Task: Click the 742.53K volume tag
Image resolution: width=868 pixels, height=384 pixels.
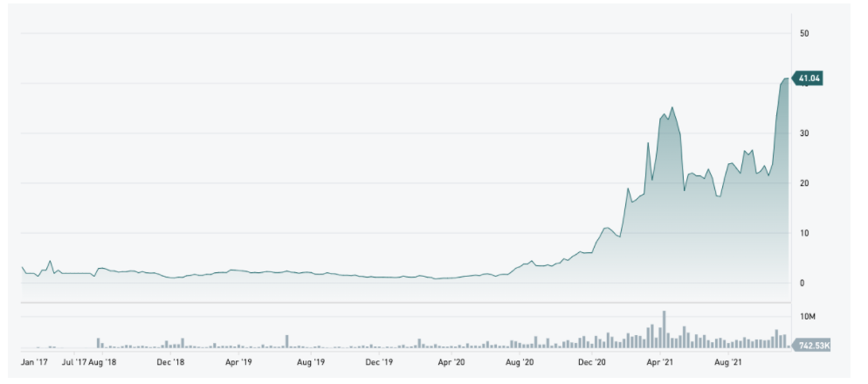Action: coord(811,346)
